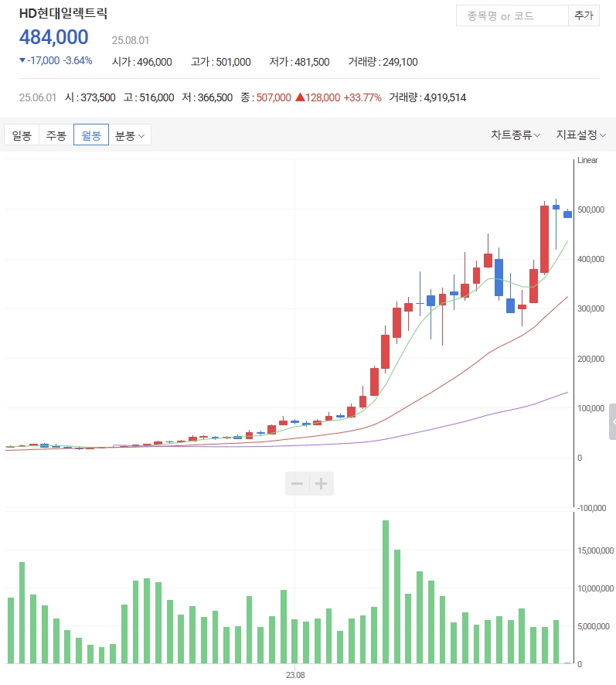Select the 주봉 weekly chart tab
This screenshot has height=685, width=616.
[56, 135]
